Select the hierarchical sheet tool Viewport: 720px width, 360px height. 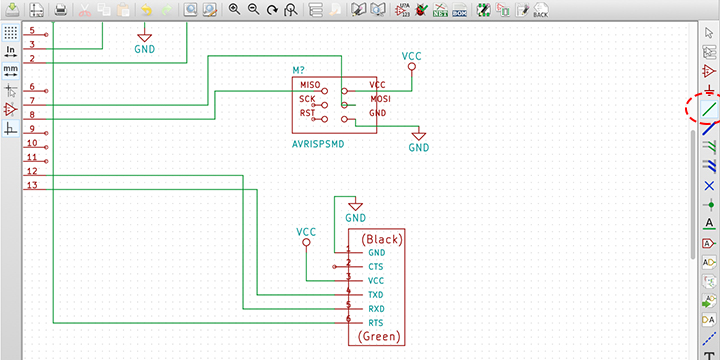click(709, 282)
